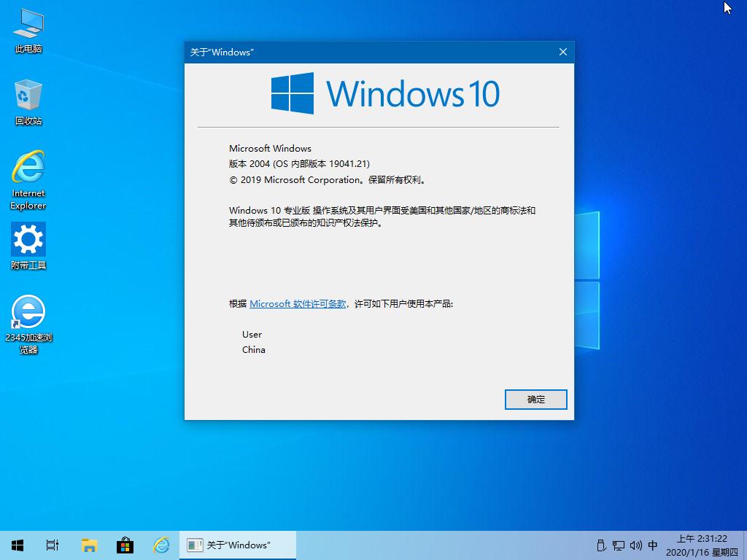Open the network tray icon
This screenshot has width=747, height=560.
pos(619,545)
